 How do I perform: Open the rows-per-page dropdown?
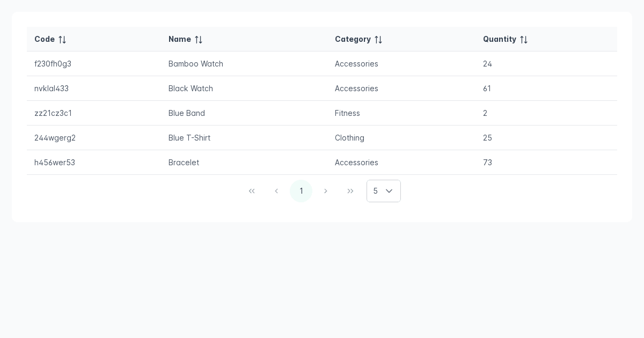coord(383,191)
